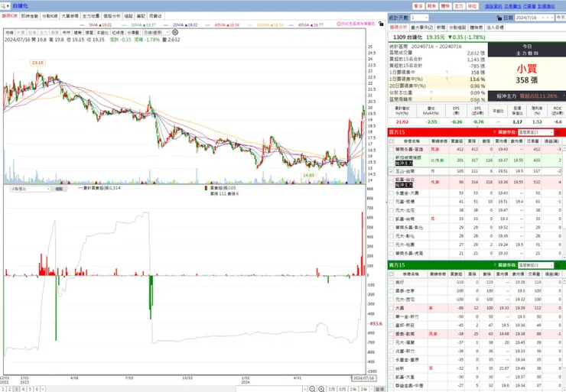566x392 pixels.
Task: Open the 關鍵券商 dropdown in the 賣方15 header
Action: [535, 265]
